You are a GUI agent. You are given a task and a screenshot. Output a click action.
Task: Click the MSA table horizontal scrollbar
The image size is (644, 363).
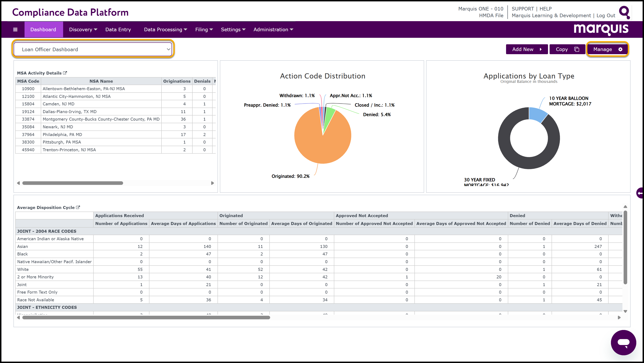coord(72,183)
